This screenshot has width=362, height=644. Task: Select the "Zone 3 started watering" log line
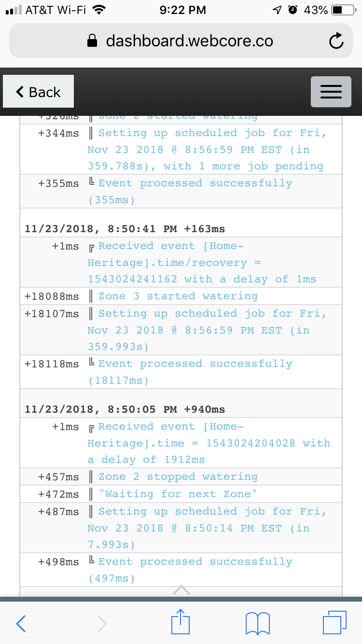tap(178, 296)
